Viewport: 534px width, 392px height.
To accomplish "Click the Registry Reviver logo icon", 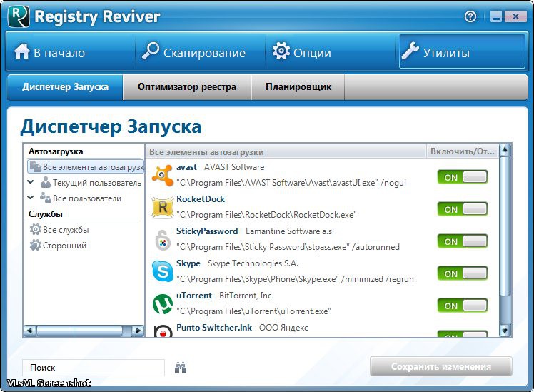I will (19, 16).
